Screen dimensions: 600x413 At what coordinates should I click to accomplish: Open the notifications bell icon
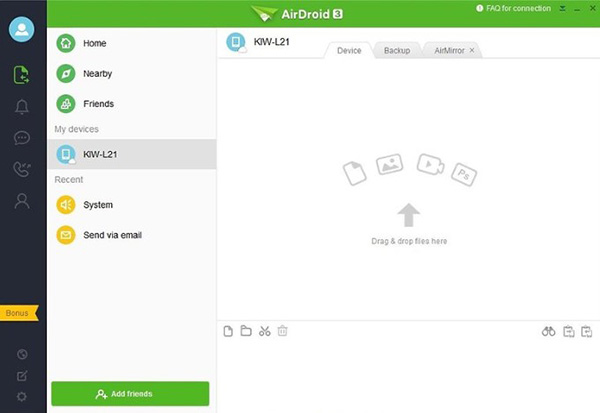pos(22,107)
